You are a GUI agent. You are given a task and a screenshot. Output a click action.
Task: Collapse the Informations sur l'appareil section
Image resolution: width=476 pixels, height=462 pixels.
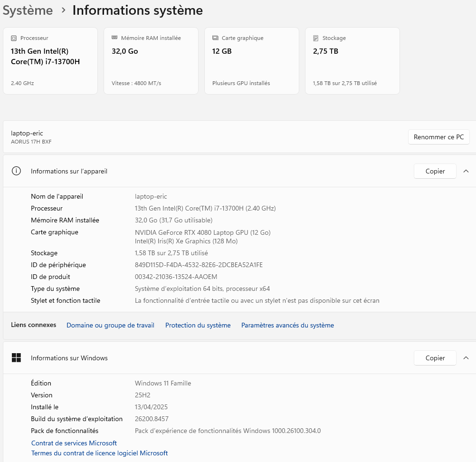point(466,171)
